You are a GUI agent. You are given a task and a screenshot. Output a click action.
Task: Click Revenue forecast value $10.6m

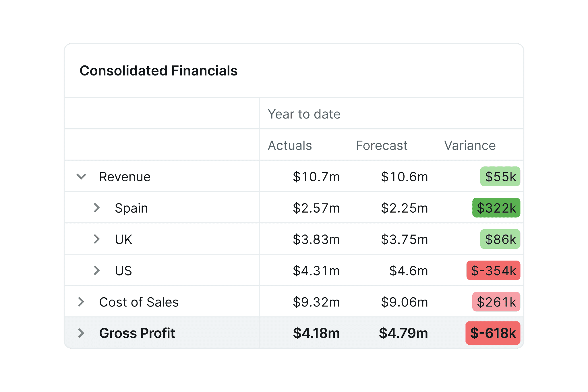point(404,177)
